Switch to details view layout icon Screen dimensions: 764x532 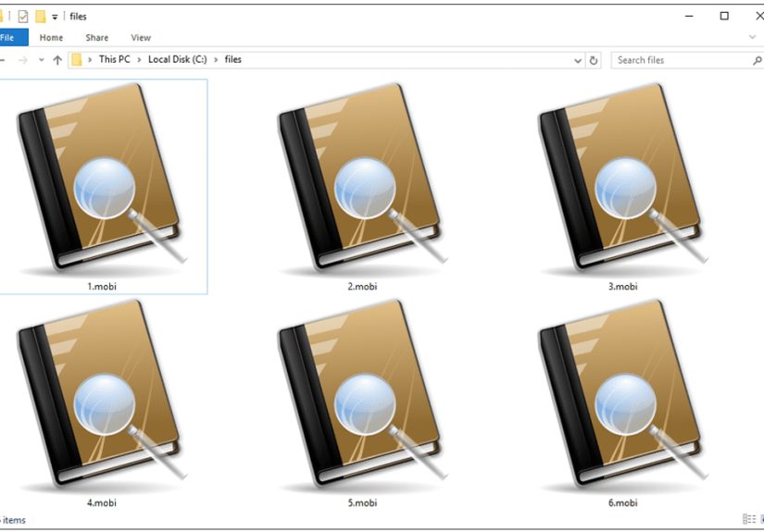click(749, 519)
